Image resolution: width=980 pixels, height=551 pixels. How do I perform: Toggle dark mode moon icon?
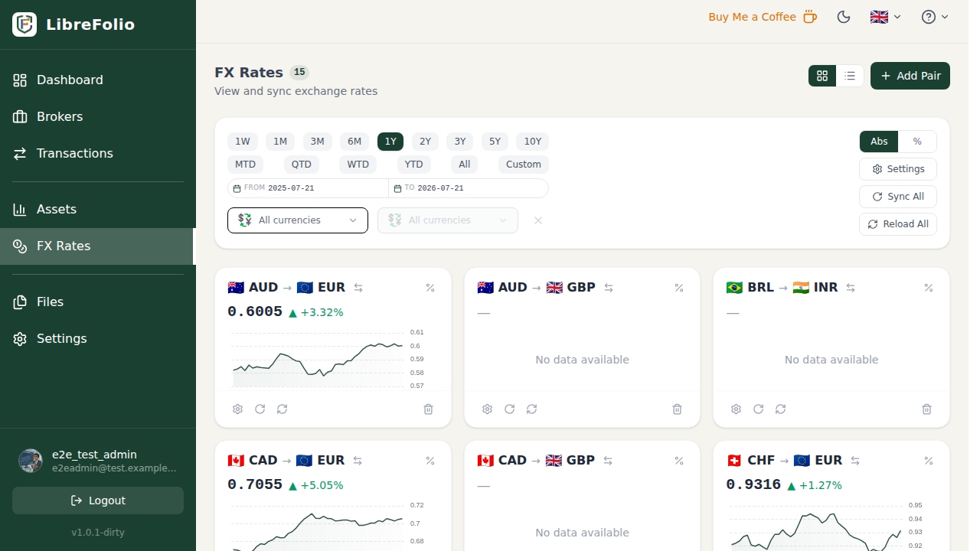click(x=844, y=17)
